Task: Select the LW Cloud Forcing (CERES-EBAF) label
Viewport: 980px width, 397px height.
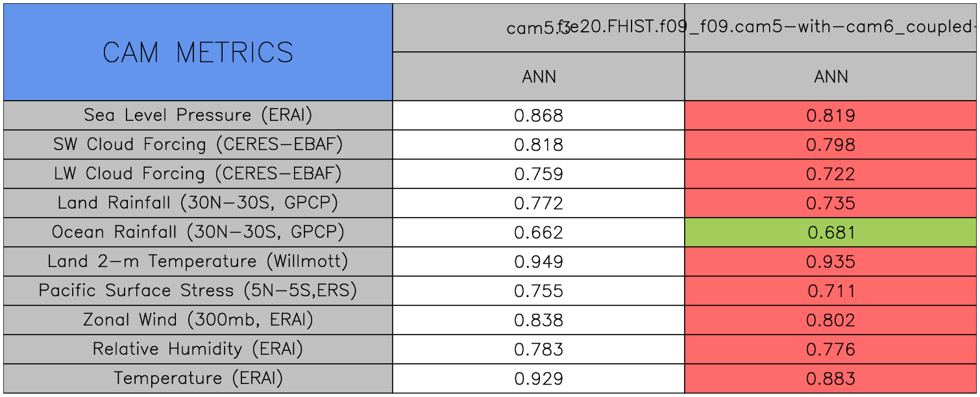Action: click(198, 174)
